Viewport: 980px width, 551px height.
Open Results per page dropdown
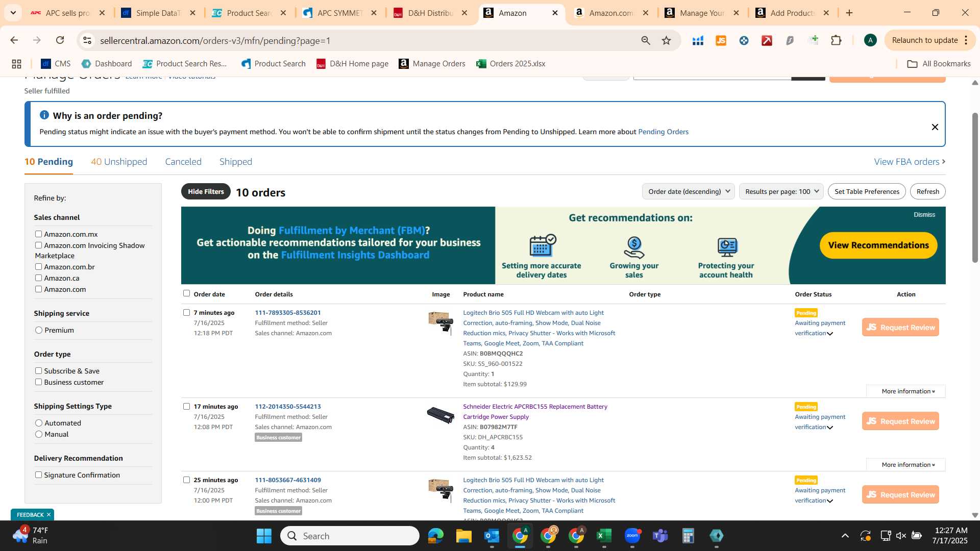pos(781,191)
